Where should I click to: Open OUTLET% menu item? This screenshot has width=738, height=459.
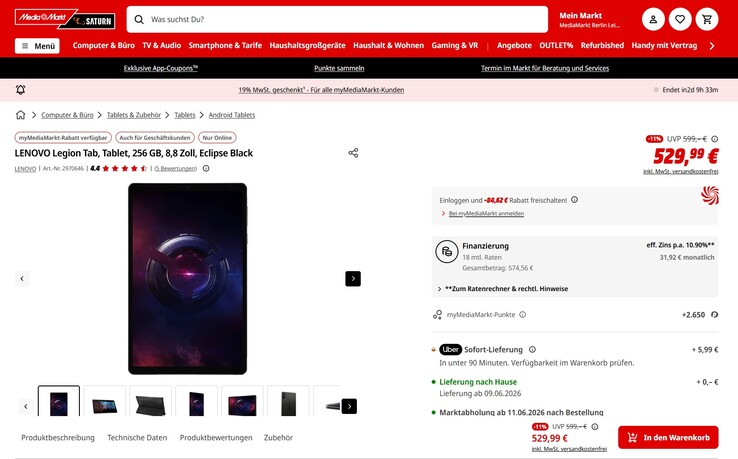(556, 45)
